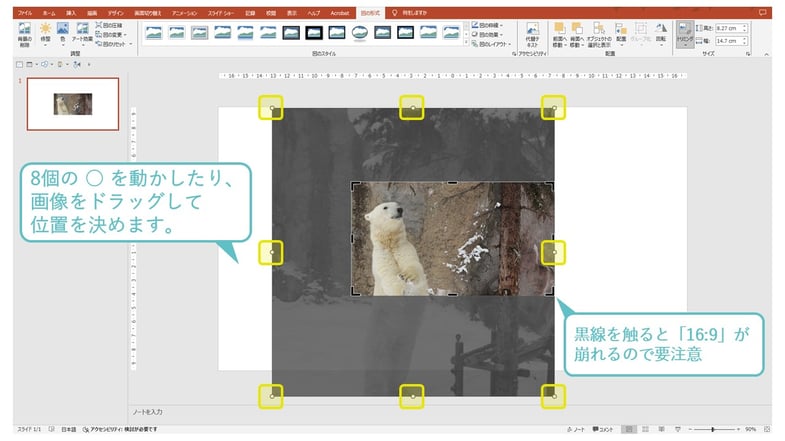
Task: Open the Selection Pane (オブジェクトの選択と表示)
Action: (599, 34)
